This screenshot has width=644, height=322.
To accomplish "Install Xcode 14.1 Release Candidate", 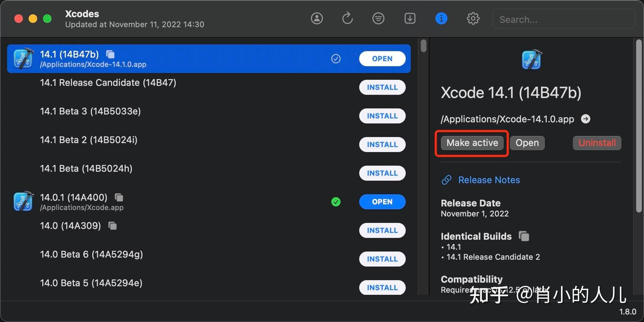I will point(382,87).
